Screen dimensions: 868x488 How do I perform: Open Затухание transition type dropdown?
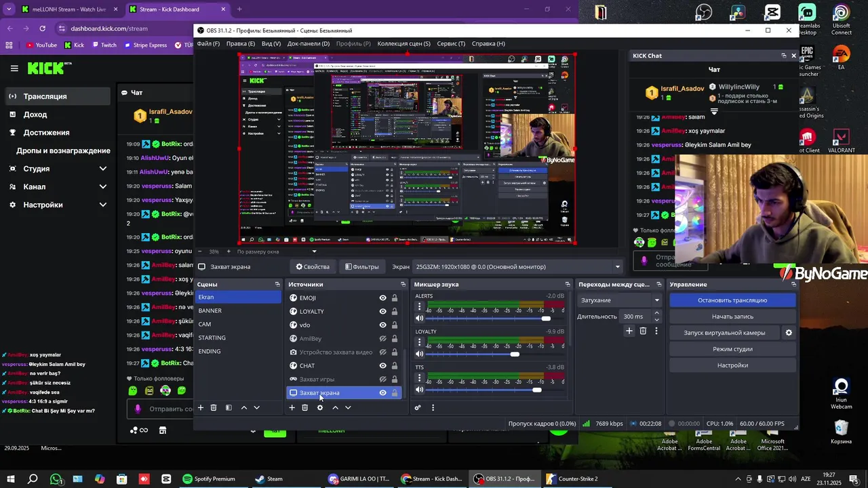pos(619,300)
